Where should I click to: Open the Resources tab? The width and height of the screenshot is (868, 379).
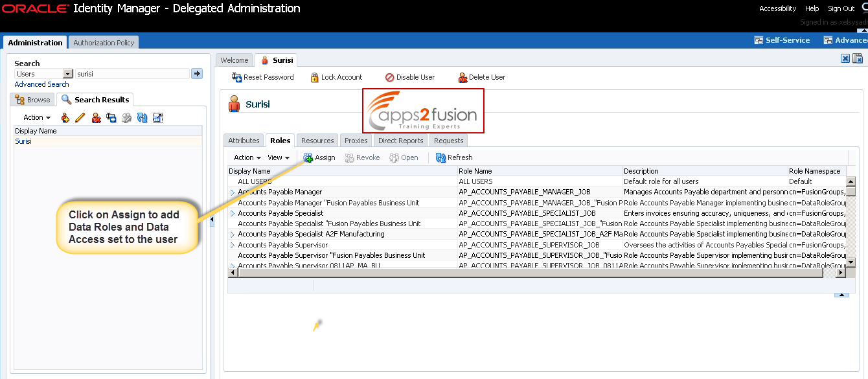pos(317,141)
